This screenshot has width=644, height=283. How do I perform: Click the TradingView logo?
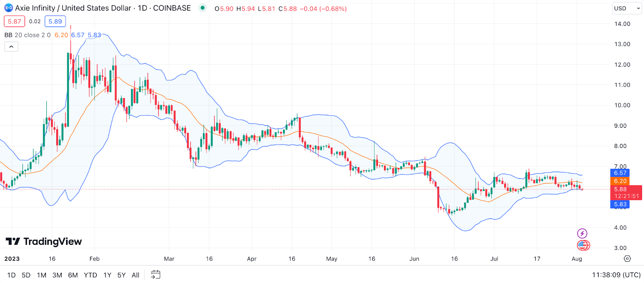[44, 241]
